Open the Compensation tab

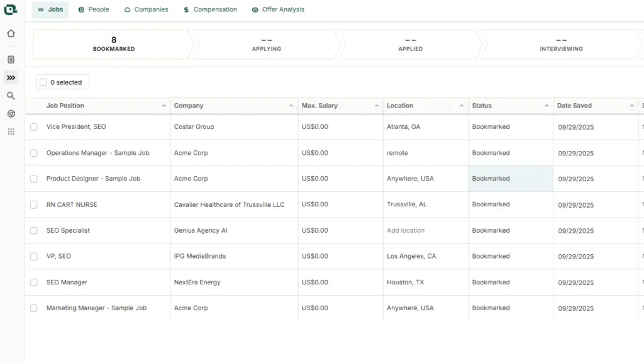coord(210,9)
